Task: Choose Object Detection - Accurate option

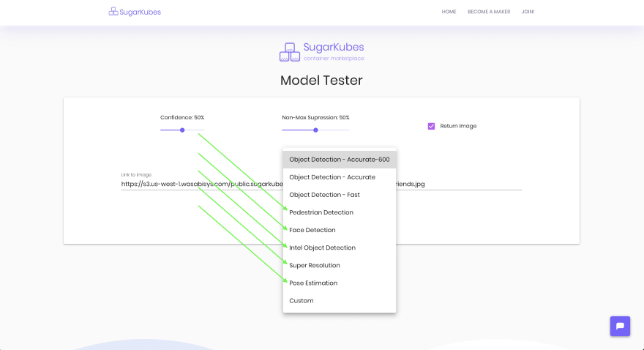Action: 340,177
